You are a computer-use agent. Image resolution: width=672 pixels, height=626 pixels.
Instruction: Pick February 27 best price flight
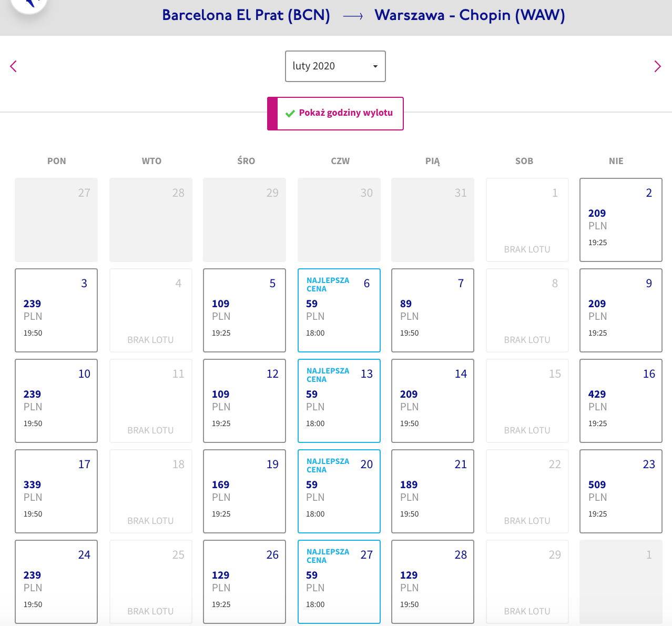point(339,582)
